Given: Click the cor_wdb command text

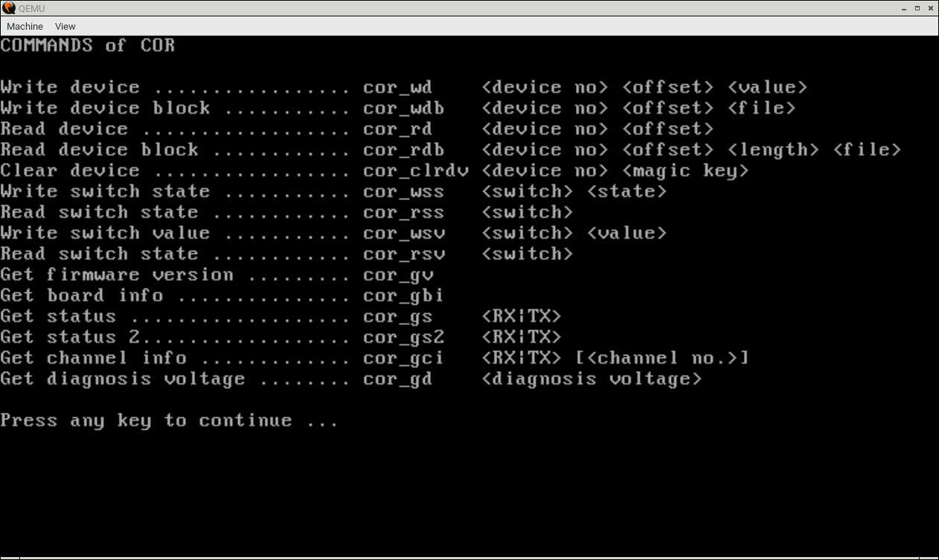Looking at the screenshot, I should tap(403, 109).
